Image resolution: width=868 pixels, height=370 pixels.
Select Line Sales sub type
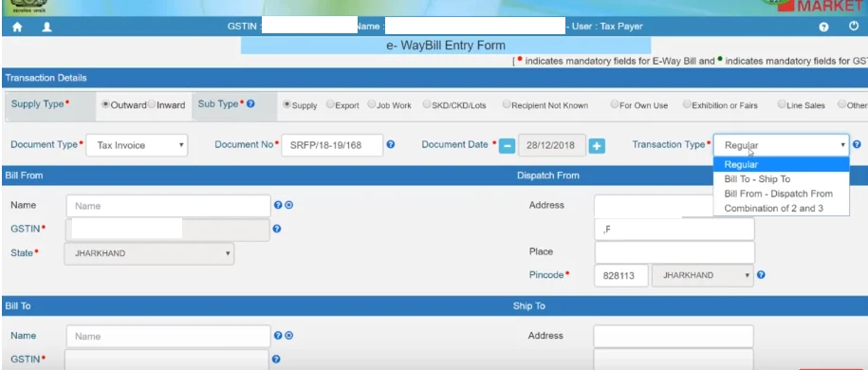pos(782,104)
